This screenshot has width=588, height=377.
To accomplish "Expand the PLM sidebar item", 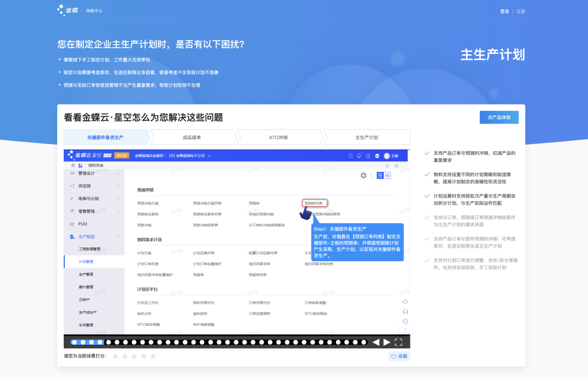I will point(95,224).
